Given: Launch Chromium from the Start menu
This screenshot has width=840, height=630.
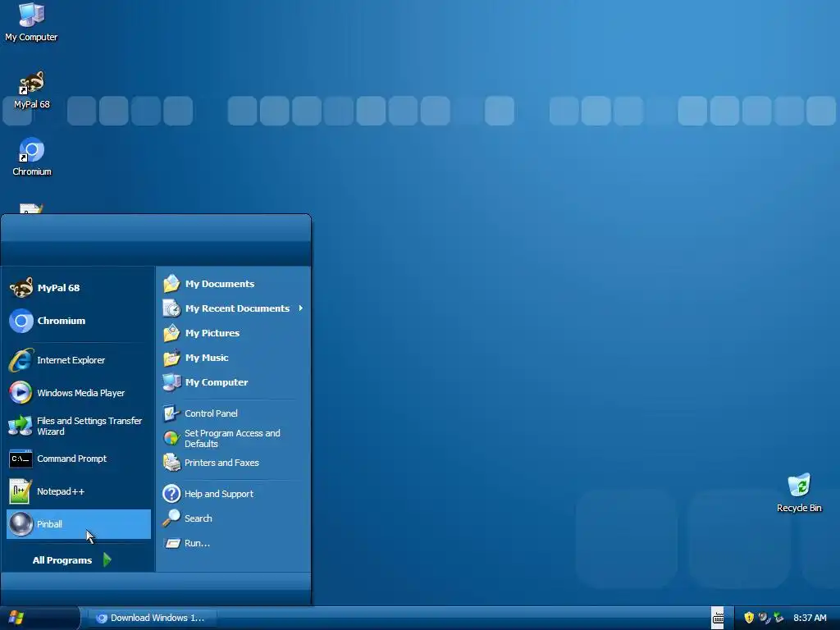Looking at the screenshot, I should [78, 321].
